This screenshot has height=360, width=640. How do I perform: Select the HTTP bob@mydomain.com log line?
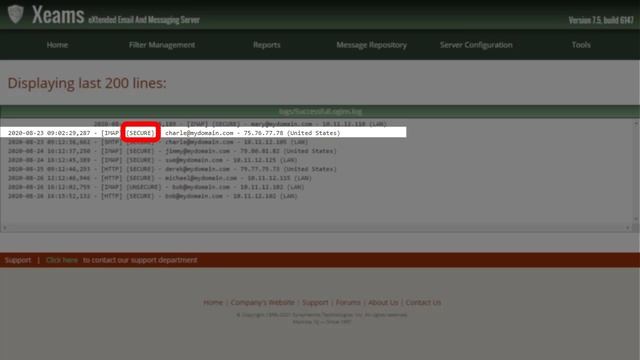[152, 196]
